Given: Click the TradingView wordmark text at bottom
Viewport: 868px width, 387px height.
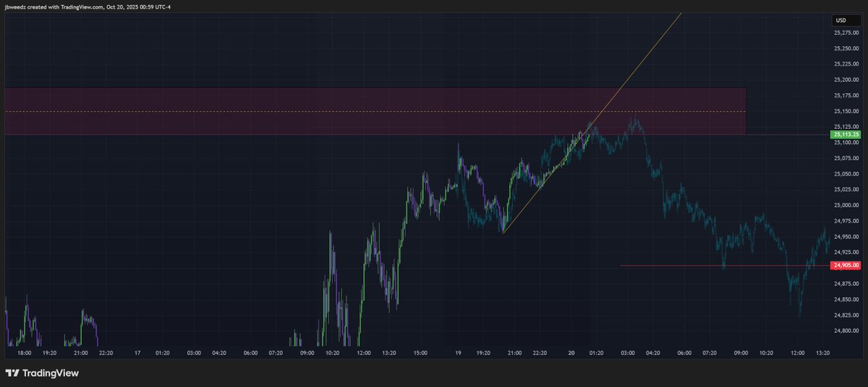Looking at the screenshot, I should (51, 373).
